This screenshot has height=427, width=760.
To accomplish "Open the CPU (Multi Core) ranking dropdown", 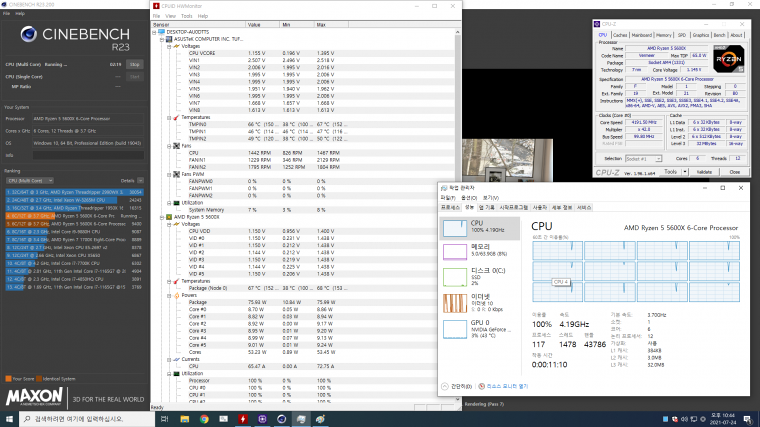I will click(x=30, y=181).
